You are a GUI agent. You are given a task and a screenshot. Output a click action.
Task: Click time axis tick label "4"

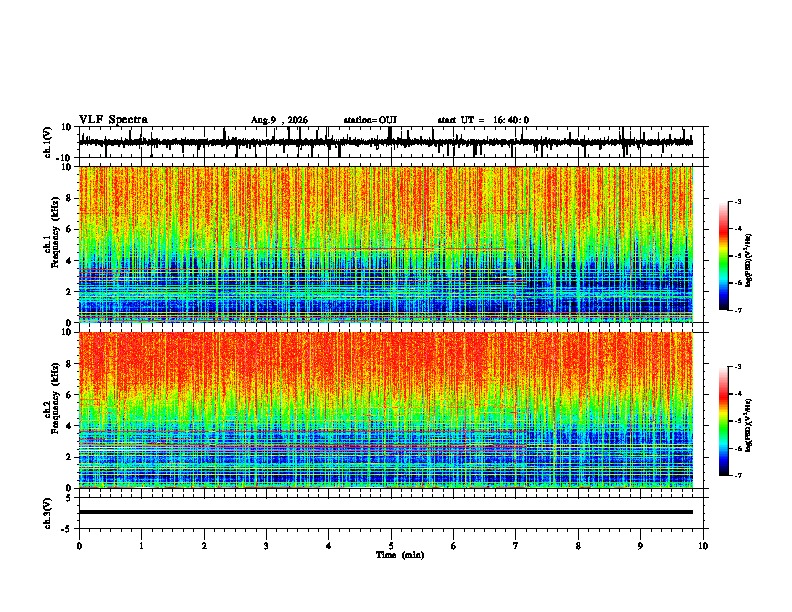click(x=329, y=546)
